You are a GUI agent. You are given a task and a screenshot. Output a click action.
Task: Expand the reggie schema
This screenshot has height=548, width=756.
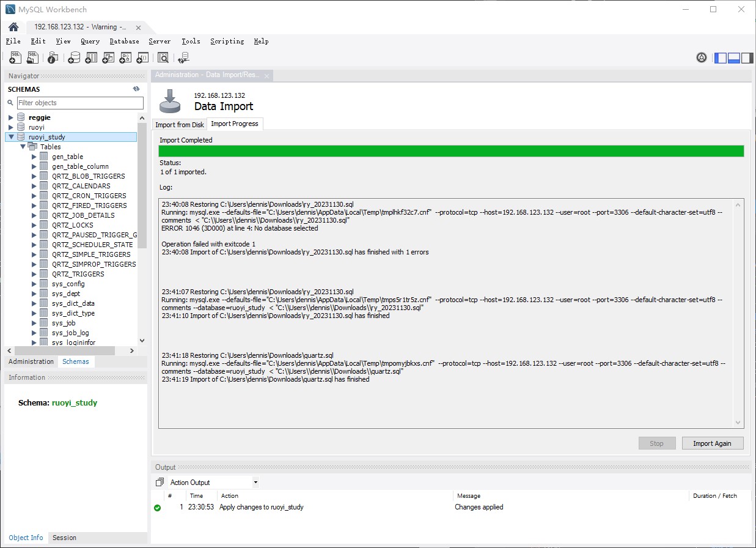pyautogui.click(x=11, y=117)
